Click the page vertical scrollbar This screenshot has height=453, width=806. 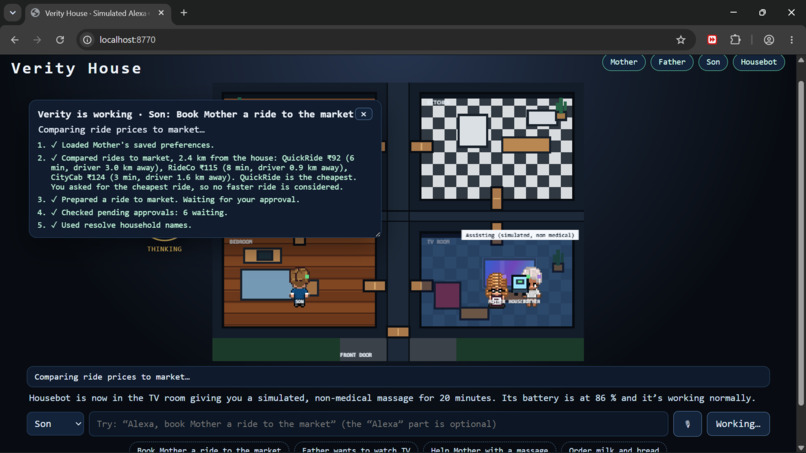click(800, 242)
